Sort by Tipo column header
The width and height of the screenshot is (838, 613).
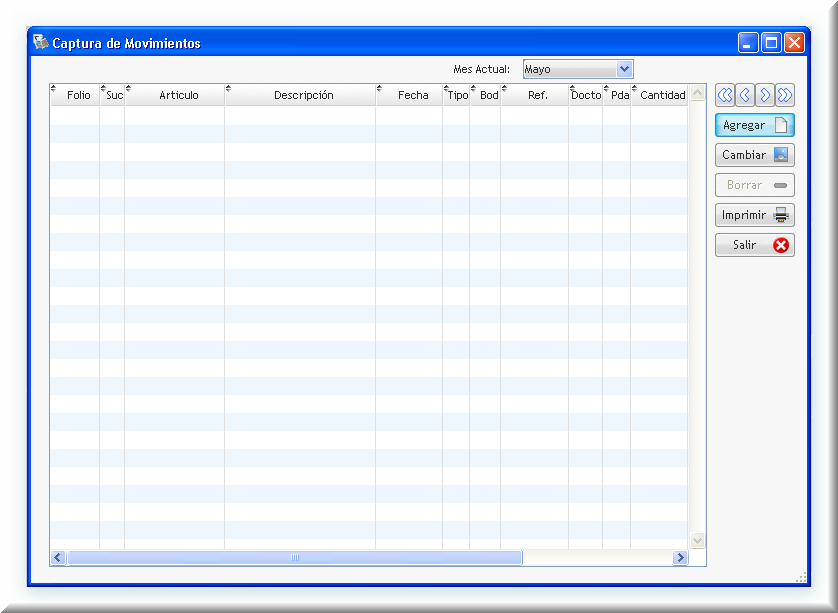pyautogui.click(x=456, y=95)
